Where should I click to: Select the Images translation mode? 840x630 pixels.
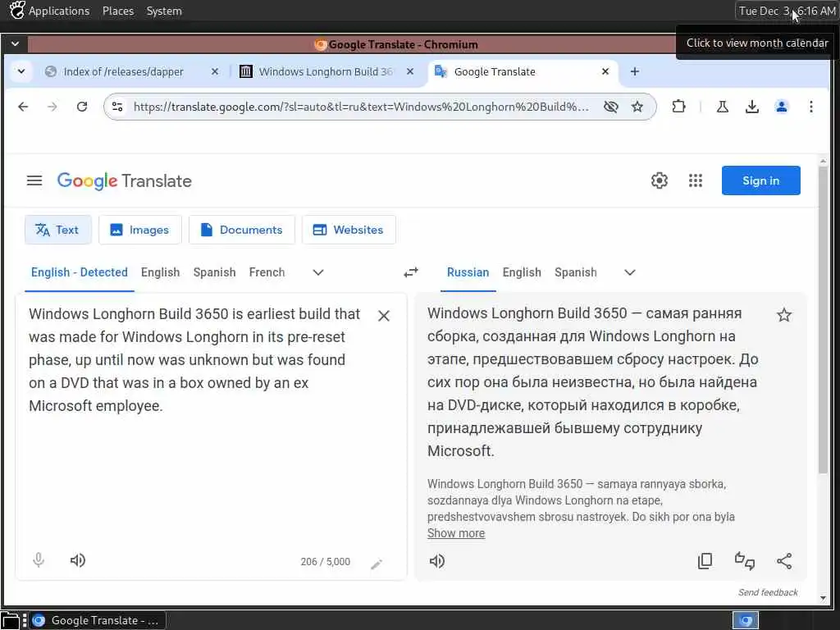tap(139, 230)
